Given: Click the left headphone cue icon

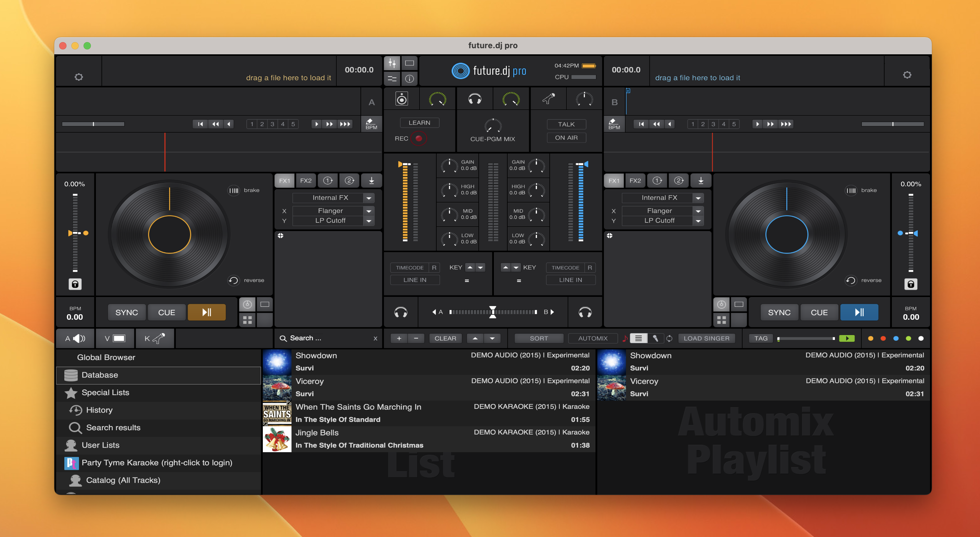Looking at the screenshot, I should click(x=401, y=312).
